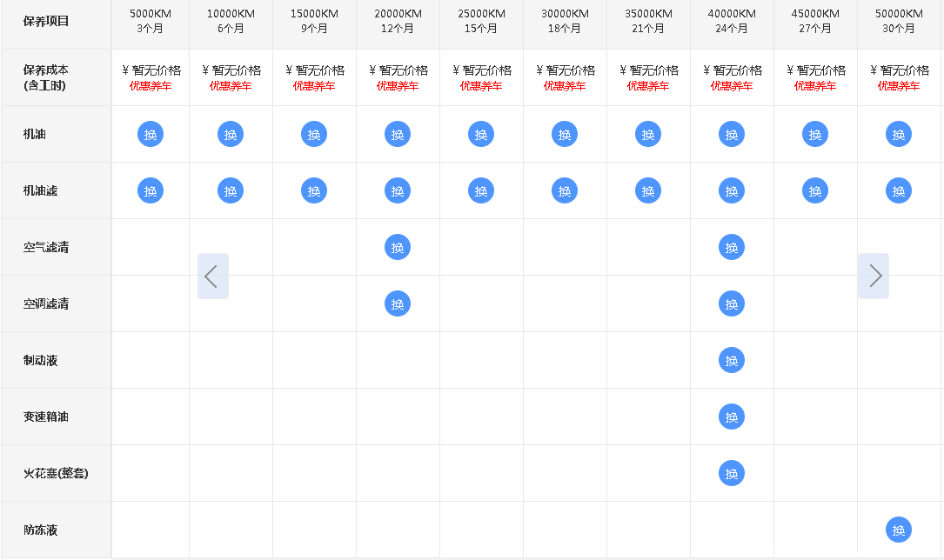This screenshot has width=944, height=560.
Task: Click the 暂无价格 text under 35000KM
Action: pyautogui.click(x=652, y=70)
